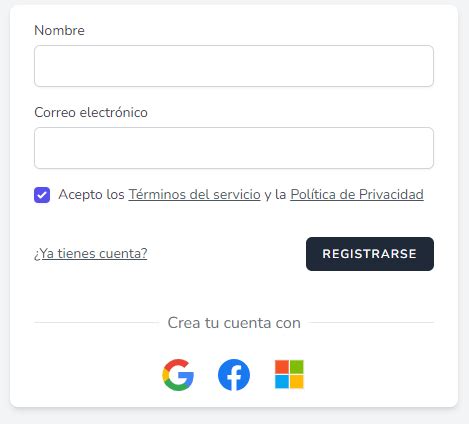Viewport: 469px width, 424px height.
Task: Click the Nombre field label
Action: point(59,30)
